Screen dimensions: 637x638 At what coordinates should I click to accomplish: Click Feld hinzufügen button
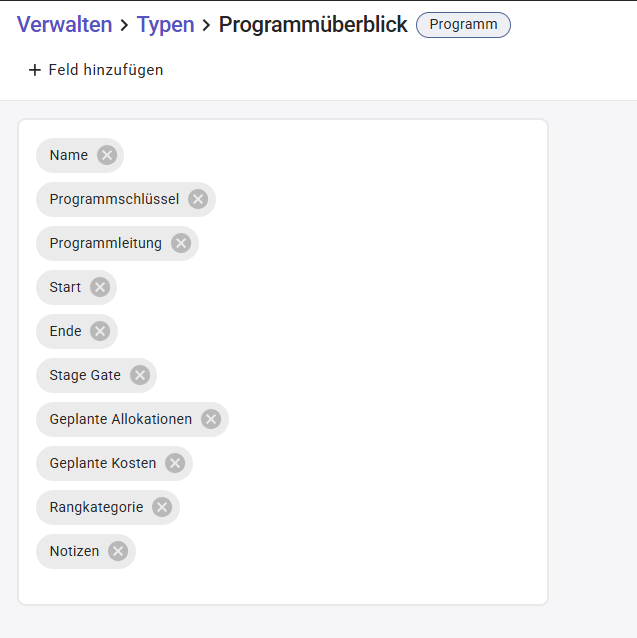click(x=96, y=70)
